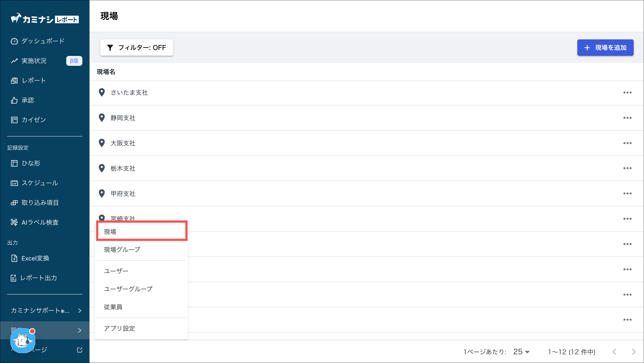This screenshot has height=363, width=644.
Task: Choose ユーザーグループ from popup menu
Action: pos(128,289)
